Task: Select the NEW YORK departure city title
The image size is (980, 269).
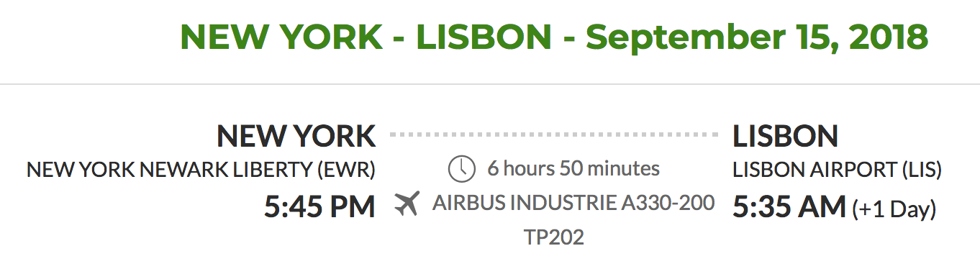Action: [x=296, y=135]
